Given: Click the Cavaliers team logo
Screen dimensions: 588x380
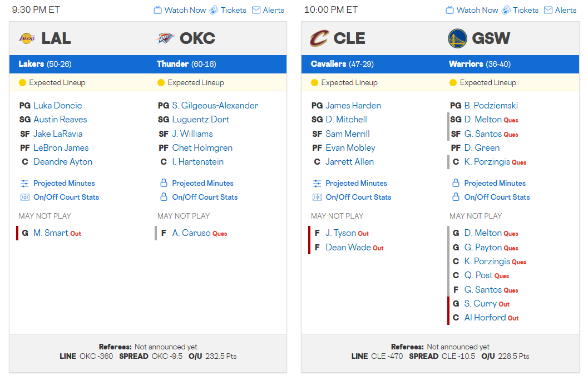Looking at the screenshot, I should pos(319,38).
